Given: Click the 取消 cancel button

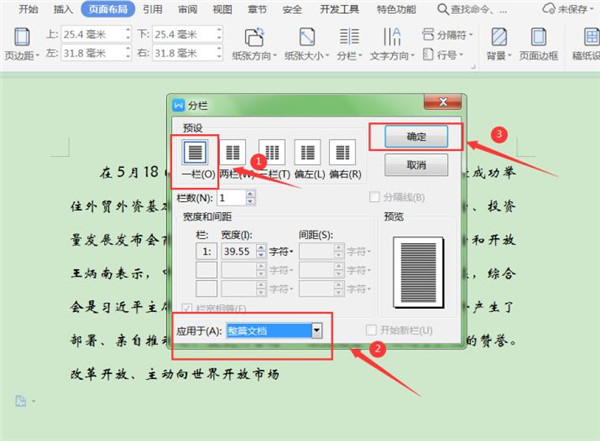Looking at the screenshot, I should coord(416,165).
